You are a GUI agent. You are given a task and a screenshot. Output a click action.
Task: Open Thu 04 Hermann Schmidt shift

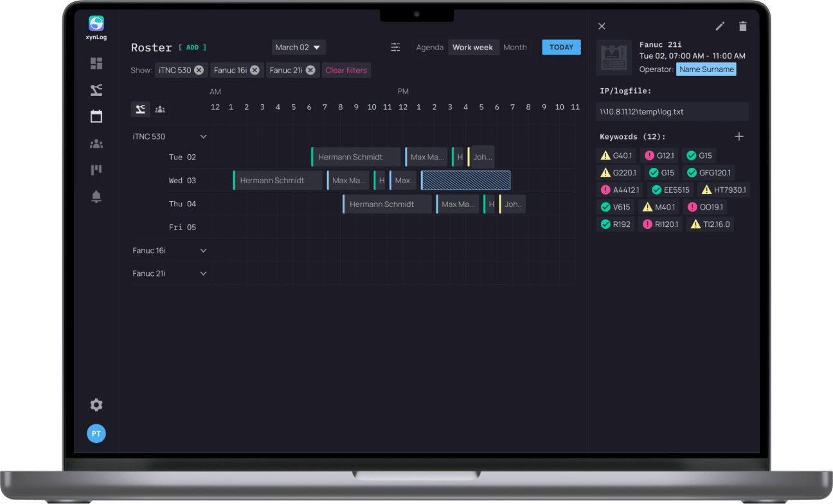387,204
